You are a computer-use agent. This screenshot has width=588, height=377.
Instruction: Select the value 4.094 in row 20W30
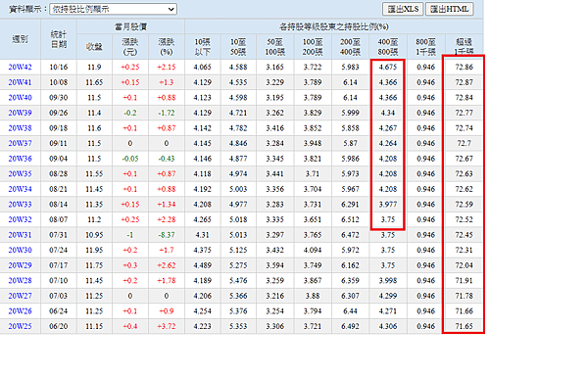pos(313,250)
